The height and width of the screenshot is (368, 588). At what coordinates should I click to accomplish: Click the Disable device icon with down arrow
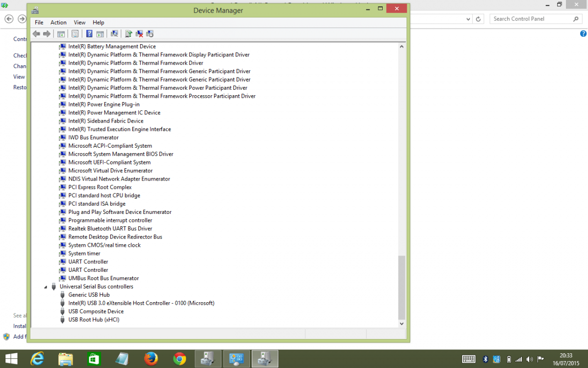click(x=150, y=34)
